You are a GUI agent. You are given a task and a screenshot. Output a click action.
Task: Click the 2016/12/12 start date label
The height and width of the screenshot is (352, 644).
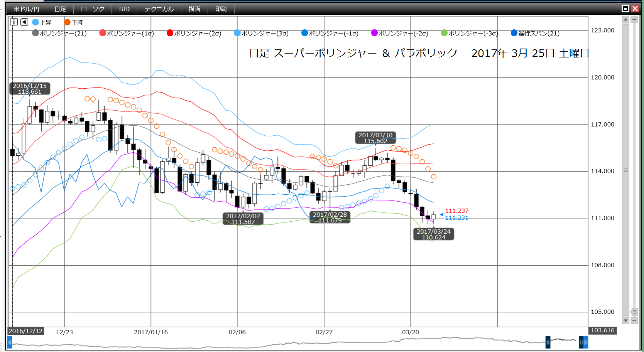25,331
